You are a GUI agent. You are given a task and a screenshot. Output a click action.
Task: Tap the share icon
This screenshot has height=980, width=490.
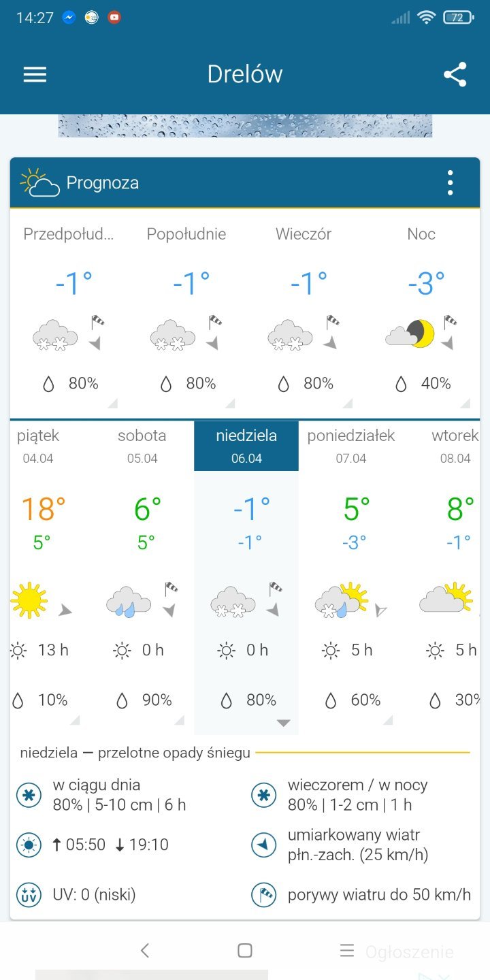pos(455,74)
